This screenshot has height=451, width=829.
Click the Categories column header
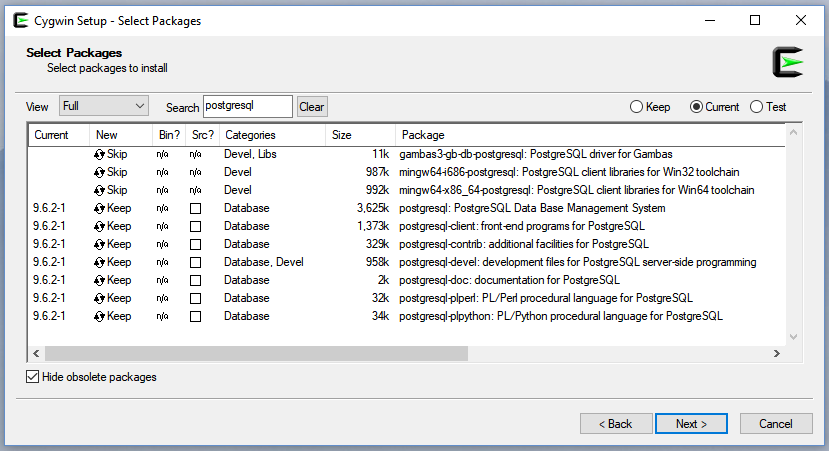272,135
